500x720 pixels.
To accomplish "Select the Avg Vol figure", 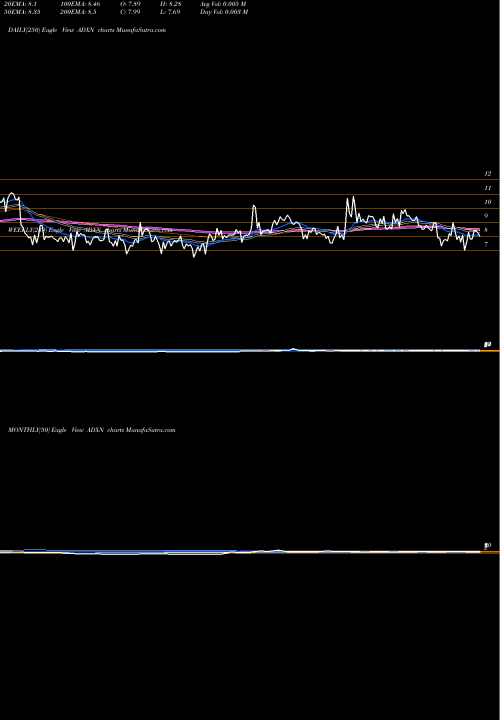I will 223,4.
